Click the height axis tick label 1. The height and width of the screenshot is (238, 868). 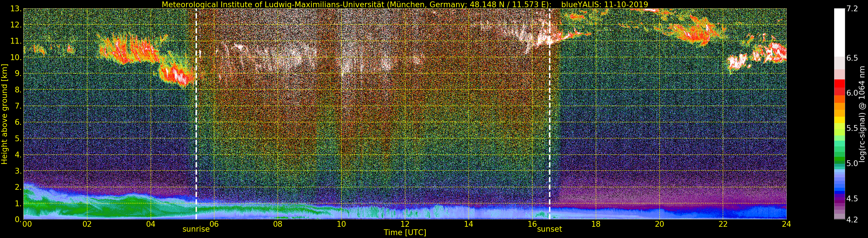18,203
